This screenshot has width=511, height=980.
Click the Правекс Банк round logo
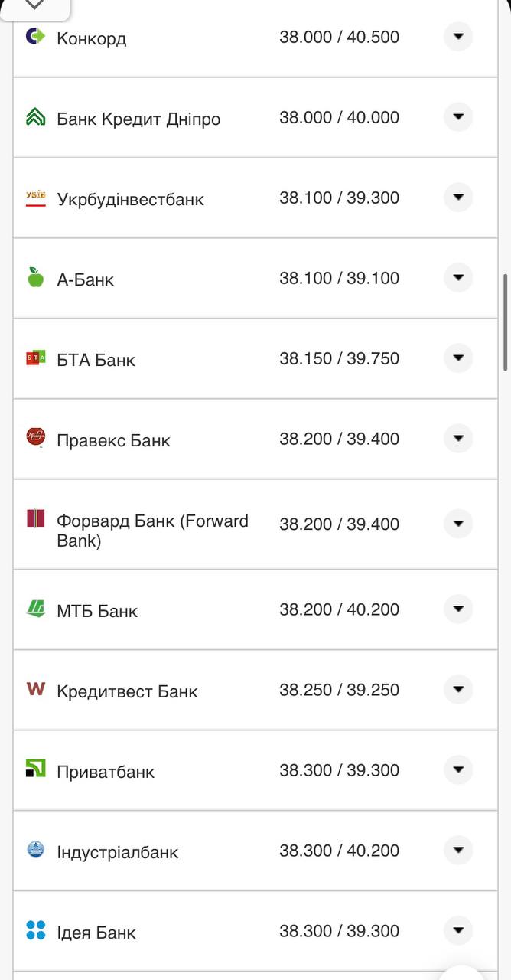[x=36, y=438]
